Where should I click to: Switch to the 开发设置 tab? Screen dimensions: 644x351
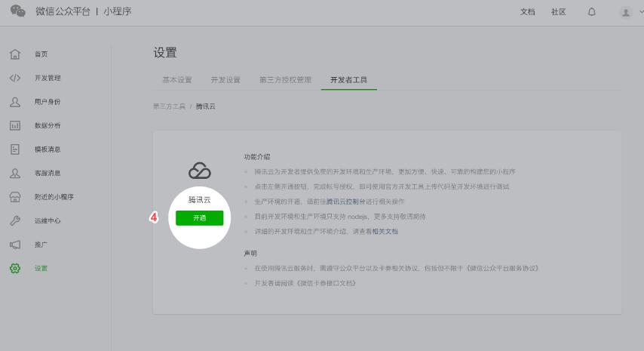[x=225, y=79]
